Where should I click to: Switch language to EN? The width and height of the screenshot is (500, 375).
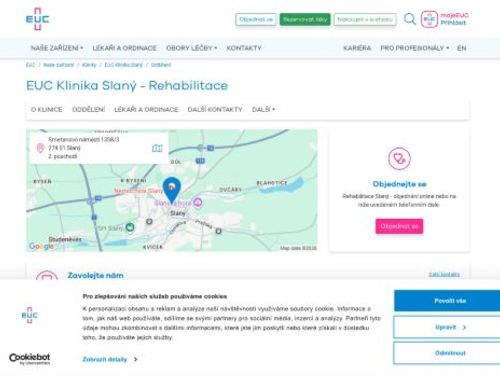point(461,48)
